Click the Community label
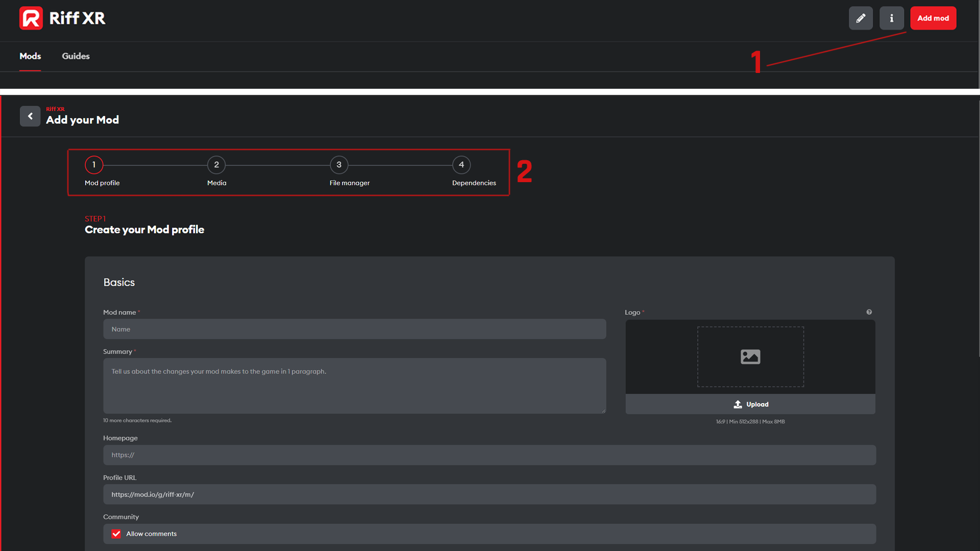This screenshot has width=980, height=551. tap(121, 517)
